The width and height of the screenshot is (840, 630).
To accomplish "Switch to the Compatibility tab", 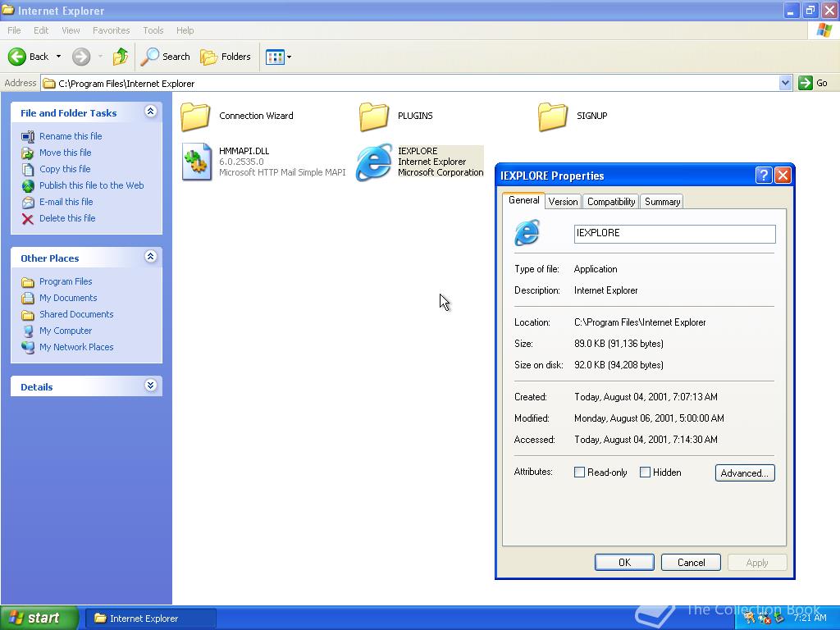I will (611, 202).
